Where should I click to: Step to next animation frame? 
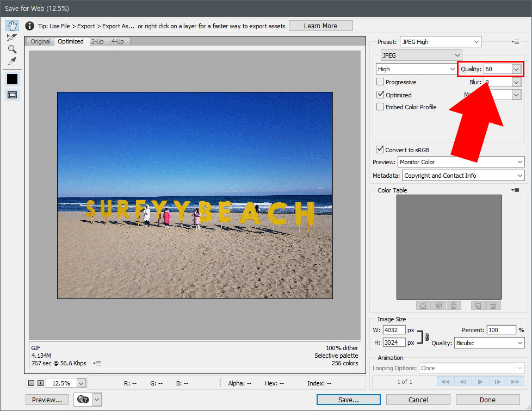pyautogui.click(x=498, y=382)
